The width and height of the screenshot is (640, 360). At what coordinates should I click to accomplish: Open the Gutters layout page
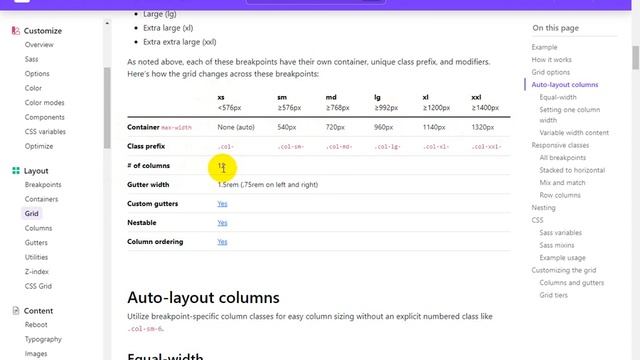coord(36,242)
